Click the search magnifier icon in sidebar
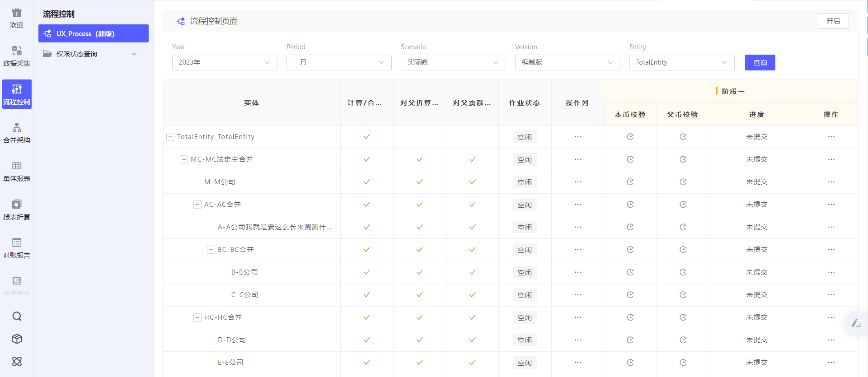This screenshot has height=377, width=868. click(17, 316)
